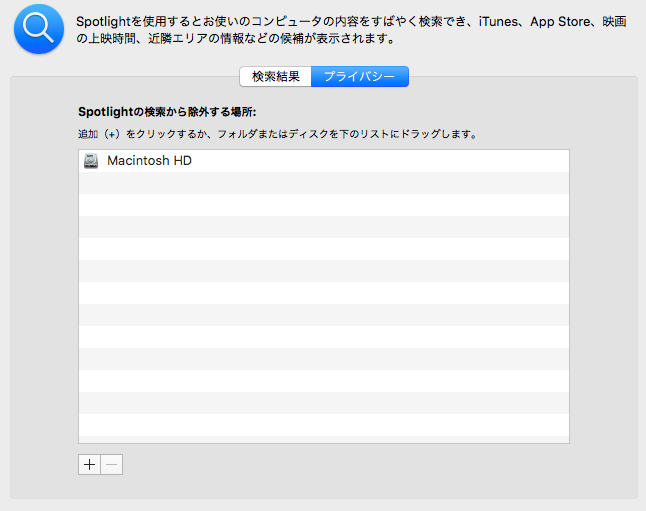
Task: Remove the selected location with the minus button
Action: (112, 464)
